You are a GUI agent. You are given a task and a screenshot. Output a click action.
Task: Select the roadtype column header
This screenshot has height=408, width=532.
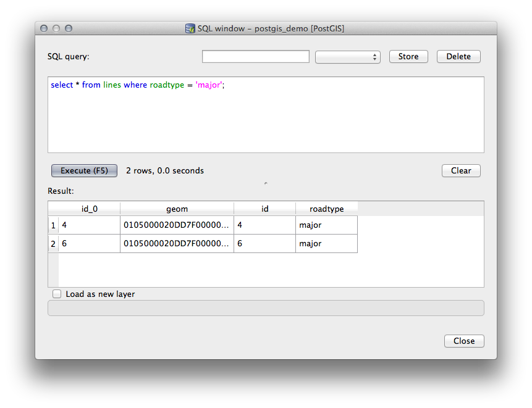click(x=326, y=209)
